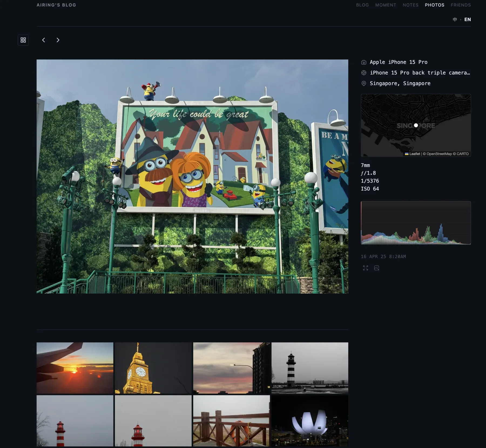Image resolution: width=486 pixels, height=448 pixels.
Task: Click the 'Singapore, Singapore' location text
Action: 400,83
